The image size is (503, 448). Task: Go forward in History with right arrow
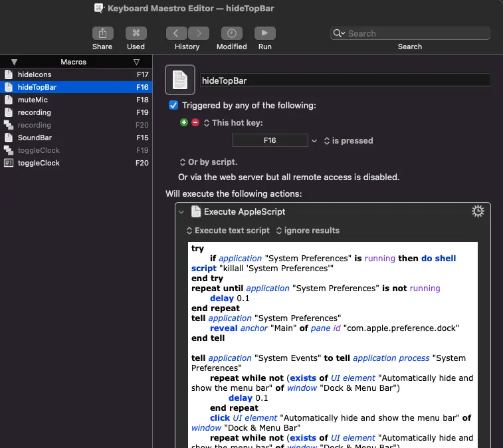pyautogui.click(x=199, y=33)
